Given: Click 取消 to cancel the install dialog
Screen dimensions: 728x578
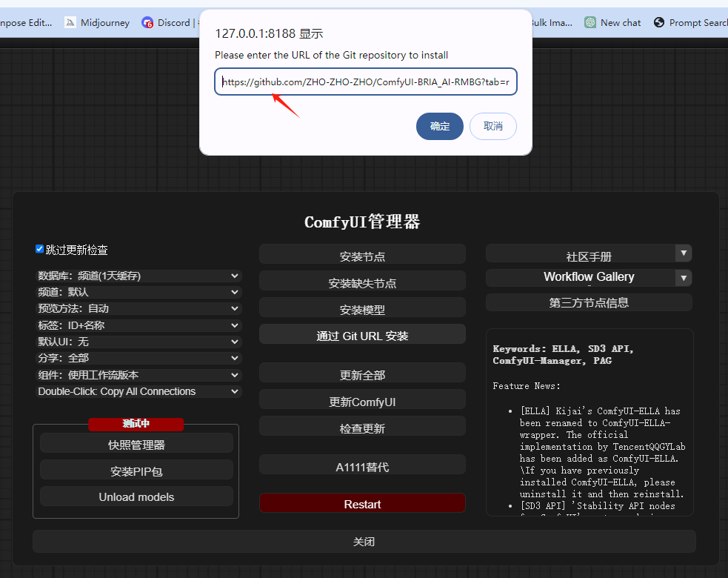Looking at the screenshot, I should (492, 126).
